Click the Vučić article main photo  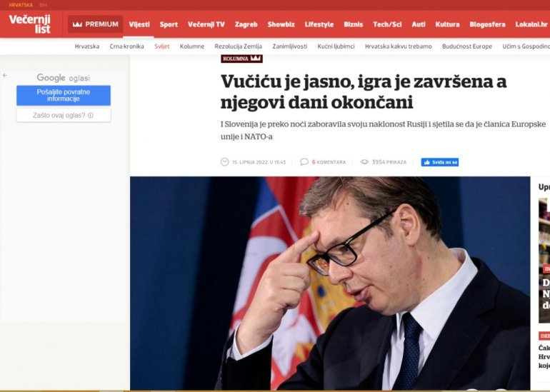(330, 283)
